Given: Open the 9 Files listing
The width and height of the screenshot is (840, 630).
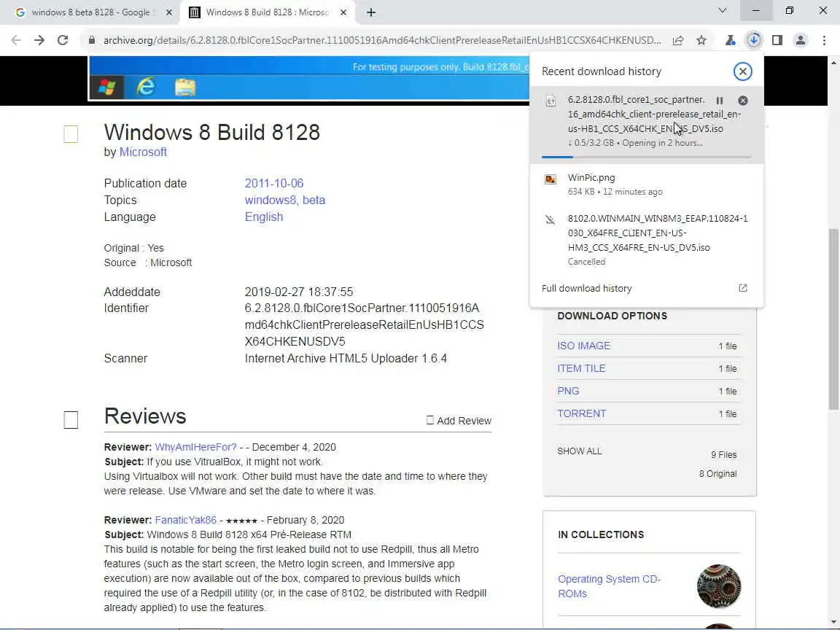Looking at the screenshot, I should pyautogui.click(x=724, y=455).
